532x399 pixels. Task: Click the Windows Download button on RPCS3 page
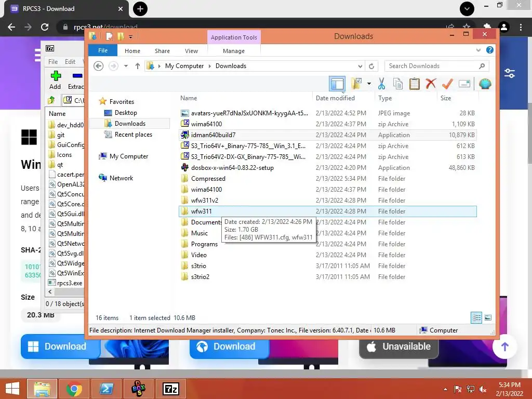tap(60, 347)
